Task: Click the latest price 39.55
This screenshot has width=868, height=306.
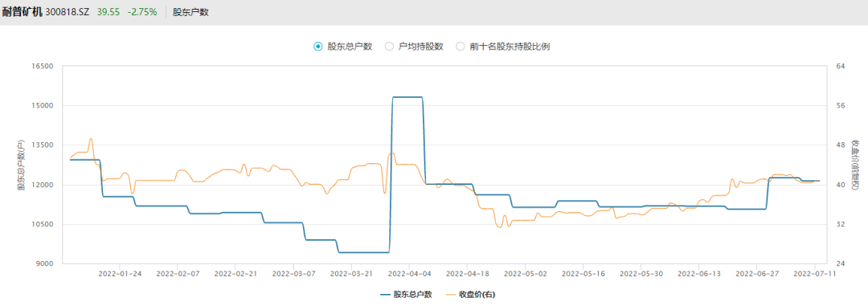Action: coord(108,11)
